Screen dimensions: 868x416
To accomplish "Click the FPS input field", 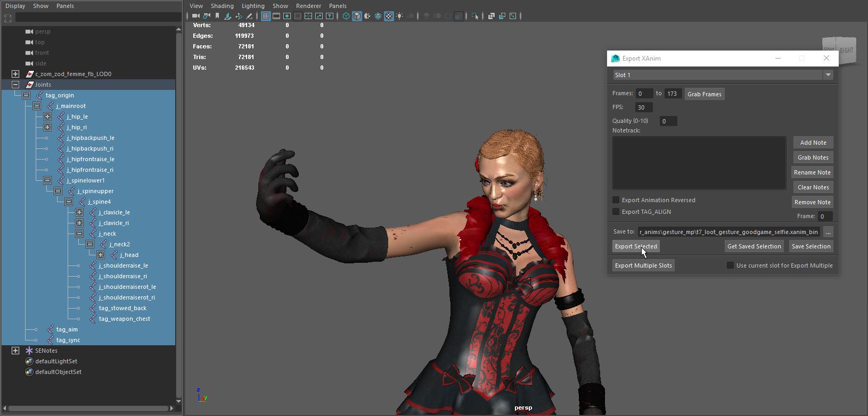I will coord(644,107).
